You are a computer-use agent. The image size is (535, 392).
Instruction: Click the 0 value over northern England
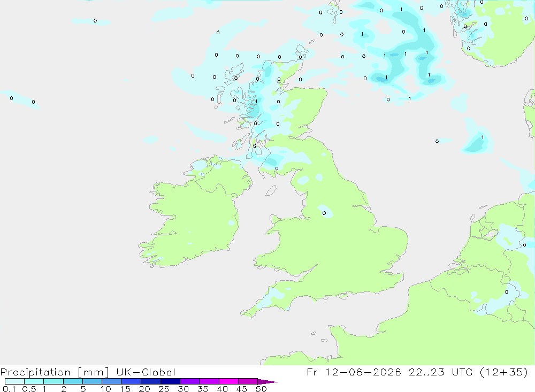[x=324, y=213]
